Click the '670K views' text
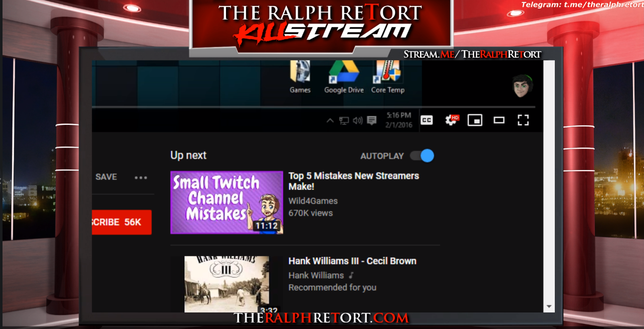The image size is (644, 329). tap(311, 213)
